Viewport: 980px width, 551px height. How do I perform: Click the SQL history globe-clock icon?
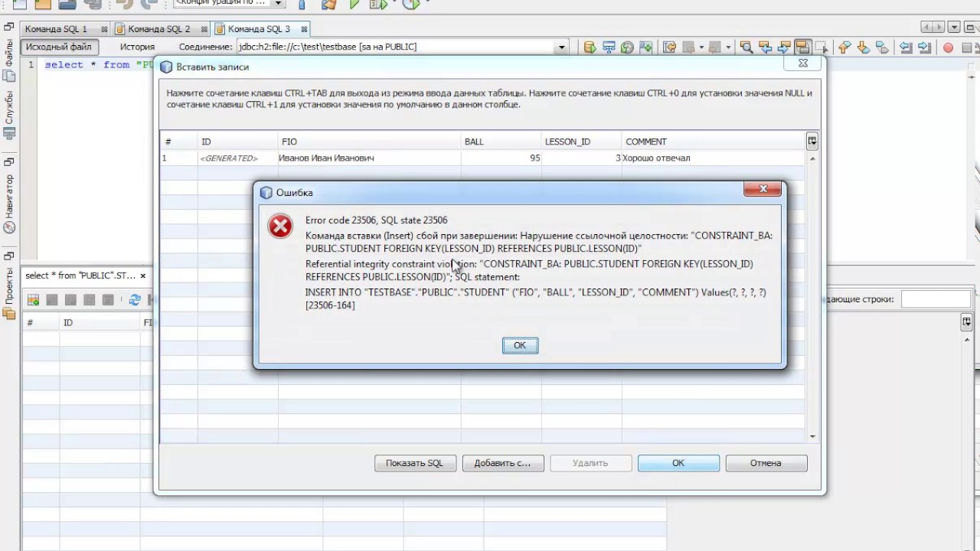(627, 47)
